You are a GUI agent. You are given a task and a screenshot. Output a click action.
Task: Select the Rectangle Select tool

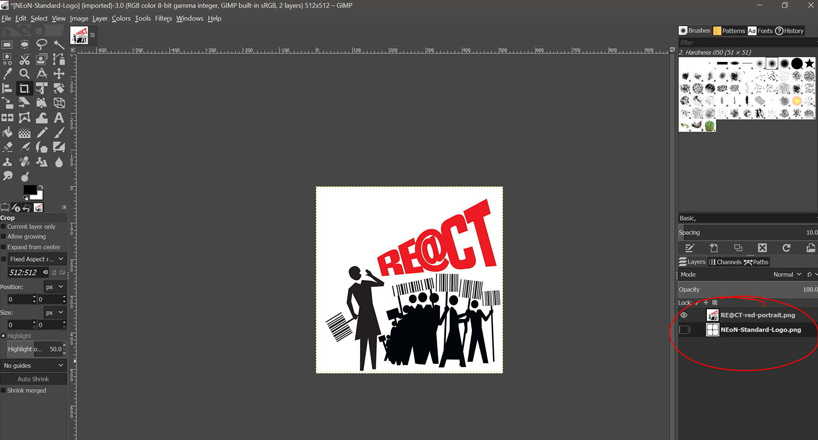tap(7, 44)
